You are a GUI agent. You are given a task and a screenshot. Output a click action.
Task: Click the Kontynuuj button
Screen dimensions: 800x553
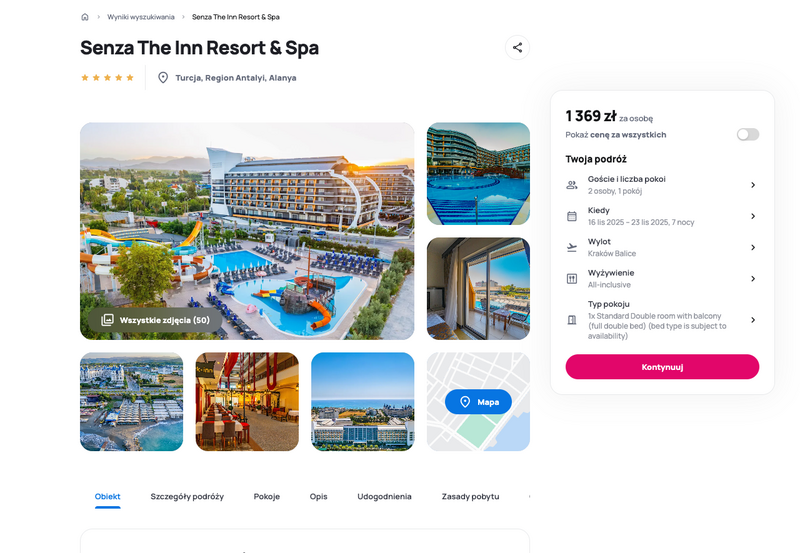point(662,367)
